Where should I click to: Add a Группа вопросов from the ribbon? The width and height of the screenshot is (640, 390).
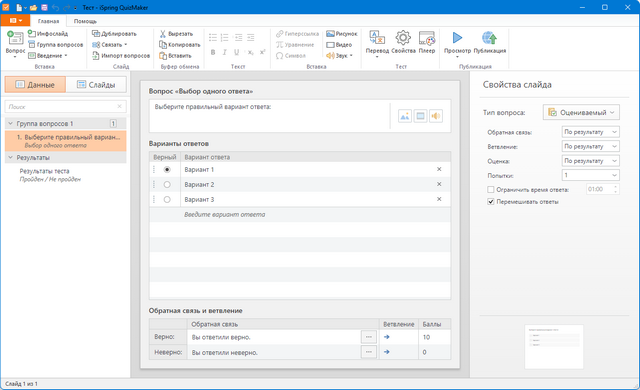click(x=55, y=44)
